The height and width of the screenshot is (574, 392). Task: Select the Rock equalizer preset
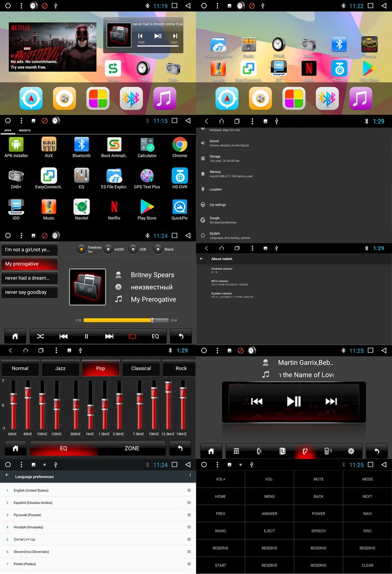(x=180, y=368)
